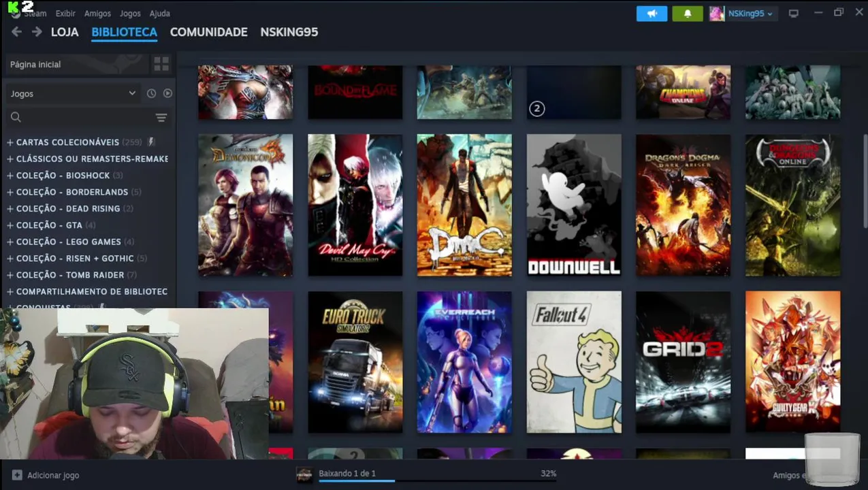
Task: Click the library vertical scrollbar
Action: (865, 181)
